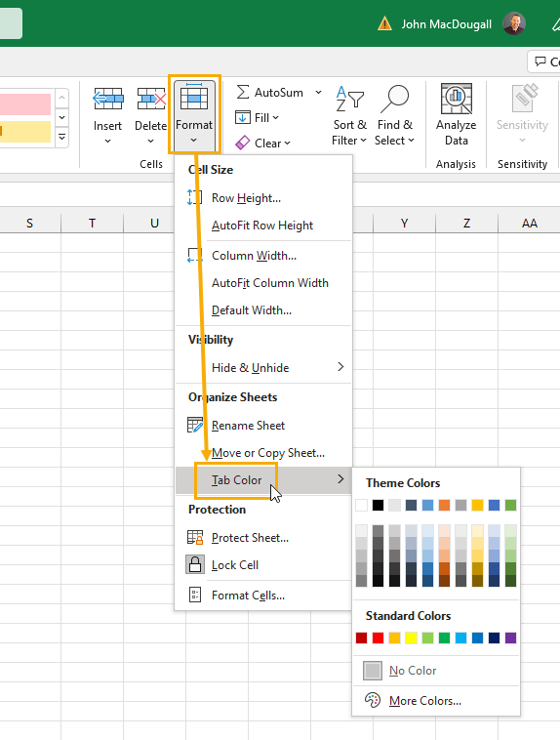This screenshot has height=740, width=560.
Task: Open the Format cells ribbon button
Action: click(x=194, y=114)
